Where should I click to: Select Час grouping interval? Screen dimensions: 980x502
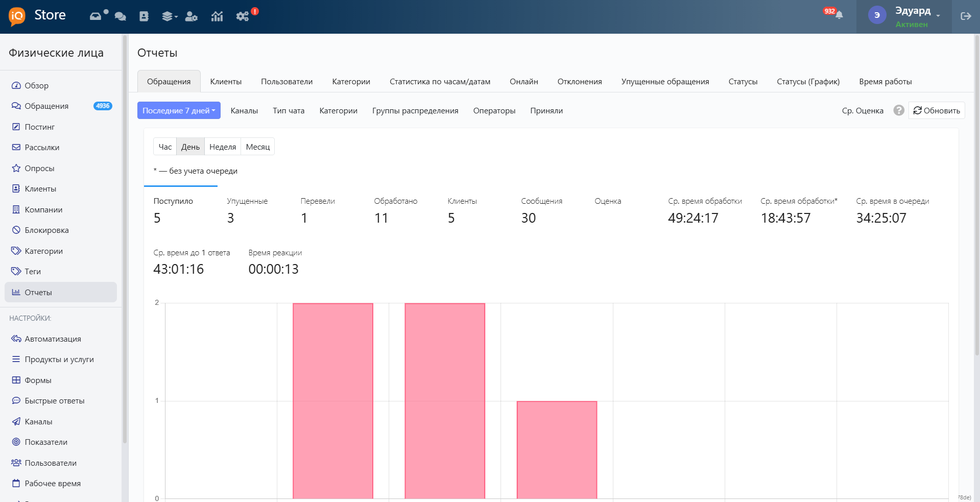click(x=165, y=147)
